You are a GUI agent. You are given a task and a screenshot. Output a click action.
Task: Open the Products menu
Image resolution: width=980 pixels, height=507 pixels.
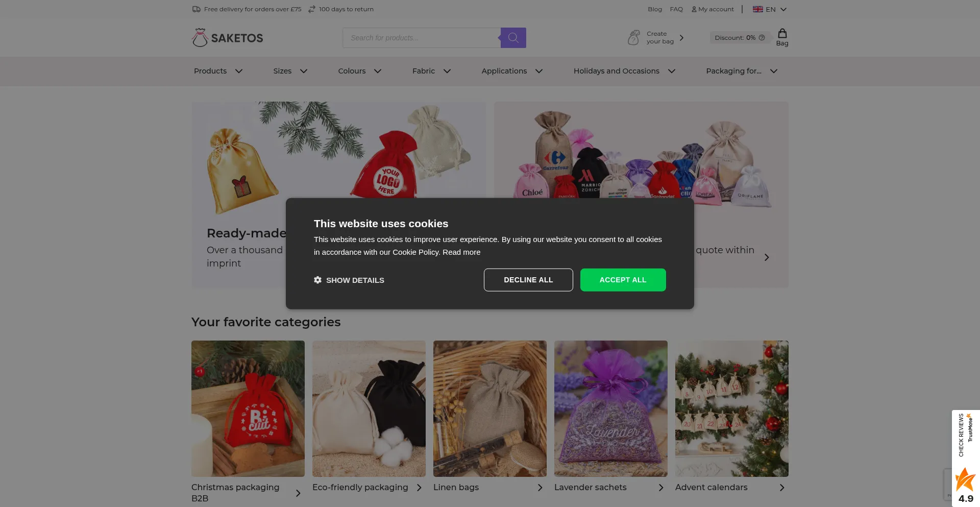point(210,71)
